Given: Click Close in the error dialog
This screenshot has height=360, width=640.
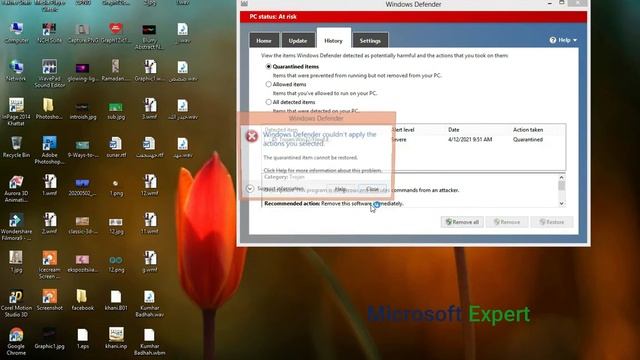Looking at the screenshot, I should 372,189.
